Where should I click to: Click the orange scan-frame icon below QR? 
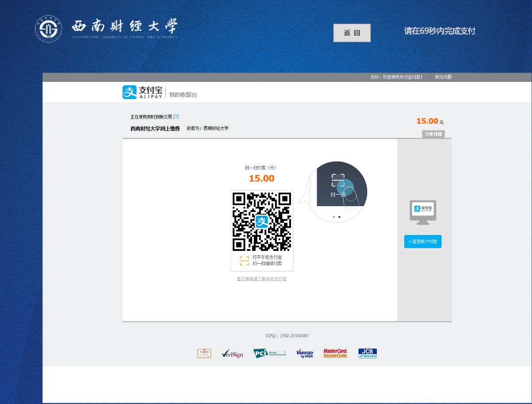(245, 261)
